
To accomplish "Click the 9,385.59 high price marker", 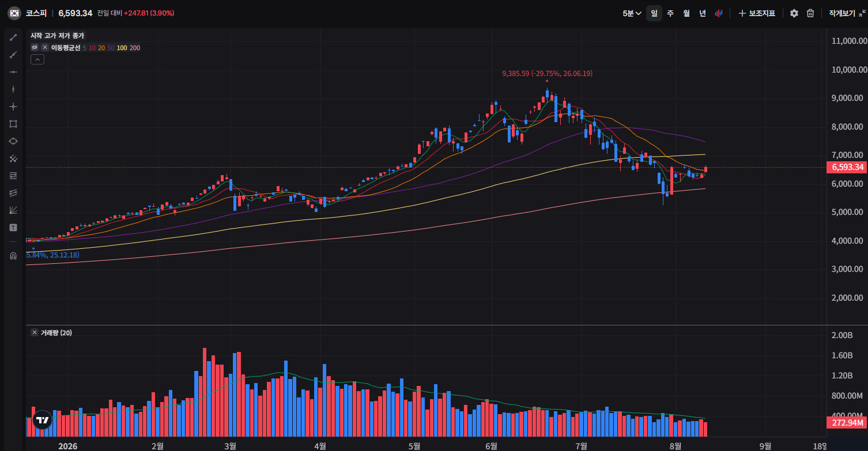I will coord(547,74).
